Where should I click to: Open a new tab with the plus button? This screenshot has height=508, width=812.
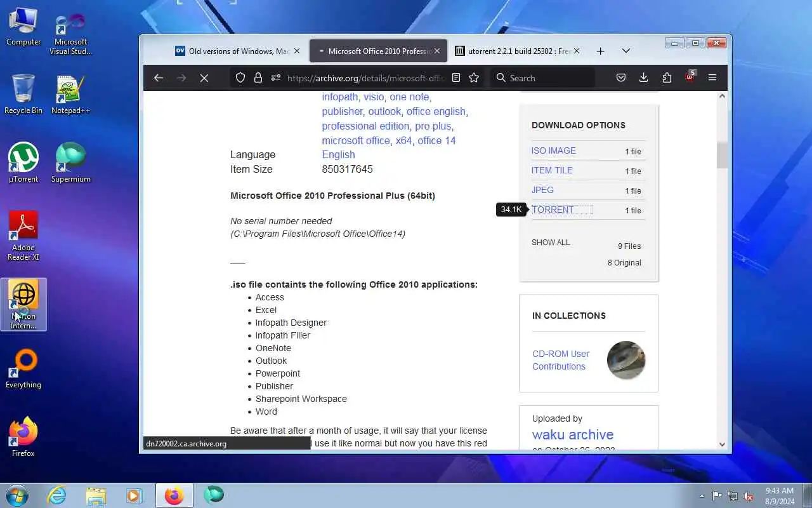(x=600, y=51)
